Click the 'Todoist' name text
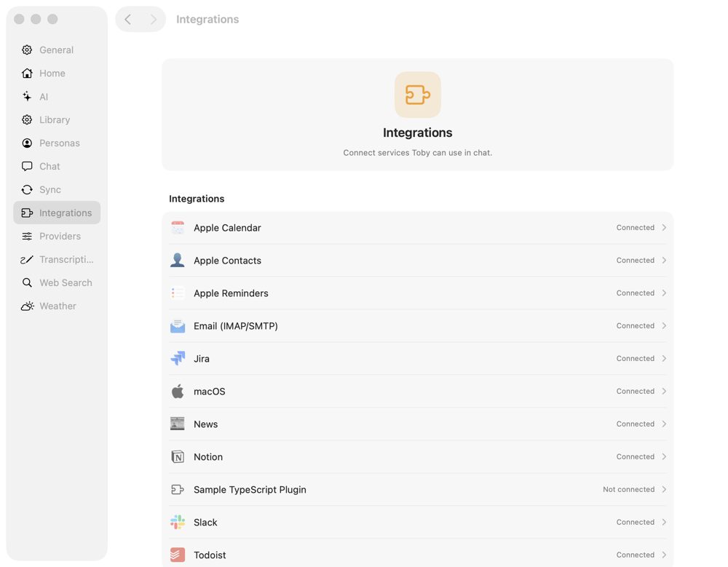This screenshot has width=728, height=567. pos(210,555)
